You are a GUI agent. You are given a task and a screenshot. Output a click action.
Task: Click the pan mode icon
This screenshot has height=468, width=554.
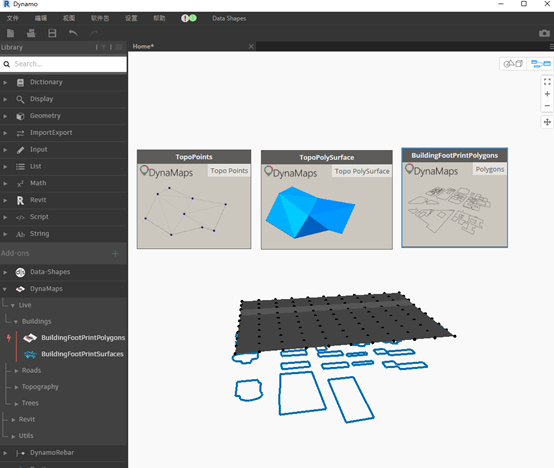point(547,122)
